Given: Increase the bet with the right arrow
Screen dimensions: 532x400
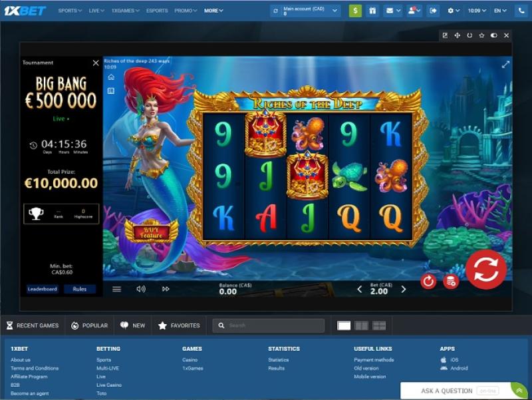Looking at the screenshot, I should coord(404,290).
